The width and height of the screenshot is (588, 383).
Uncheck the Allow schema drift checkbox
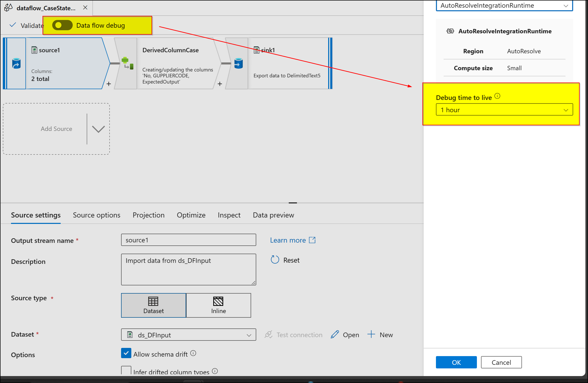(126, 353)
